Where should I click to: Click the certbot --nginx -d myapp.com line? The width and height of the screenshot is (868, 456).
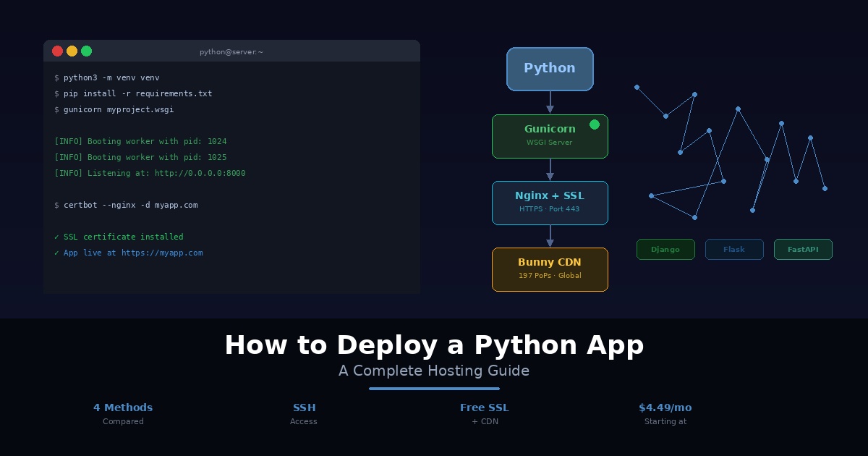coord(126,205)
